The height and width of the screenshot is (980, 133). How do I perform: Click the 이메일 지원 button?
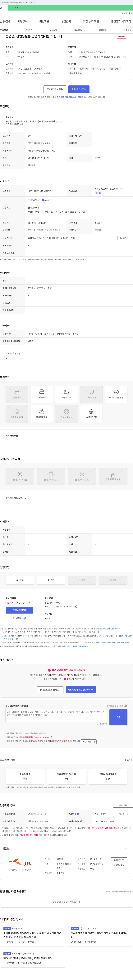19,618
